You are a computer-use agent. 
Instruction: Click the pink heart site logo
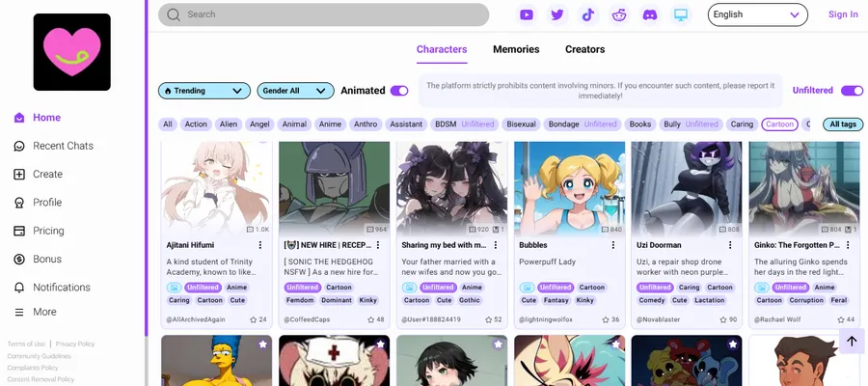click(x=72, y=52)
